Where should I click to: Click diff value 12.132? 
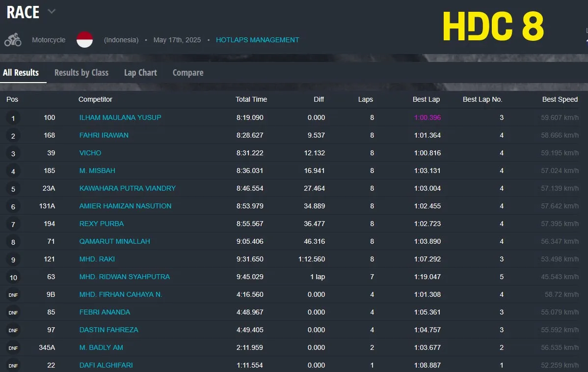click(x=314, y=153)
